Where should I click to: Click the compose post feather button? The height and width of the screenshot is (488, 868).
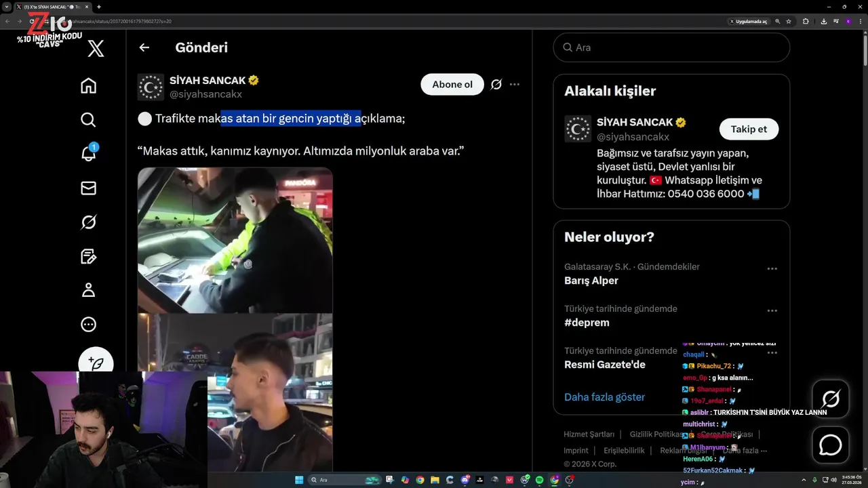coord(96,363)
